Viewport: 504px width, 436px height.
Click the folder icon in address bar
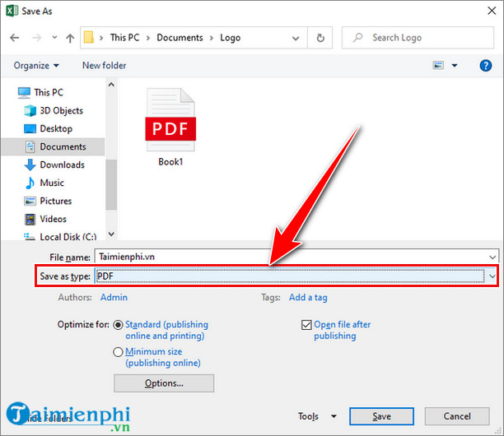point(89,38)
